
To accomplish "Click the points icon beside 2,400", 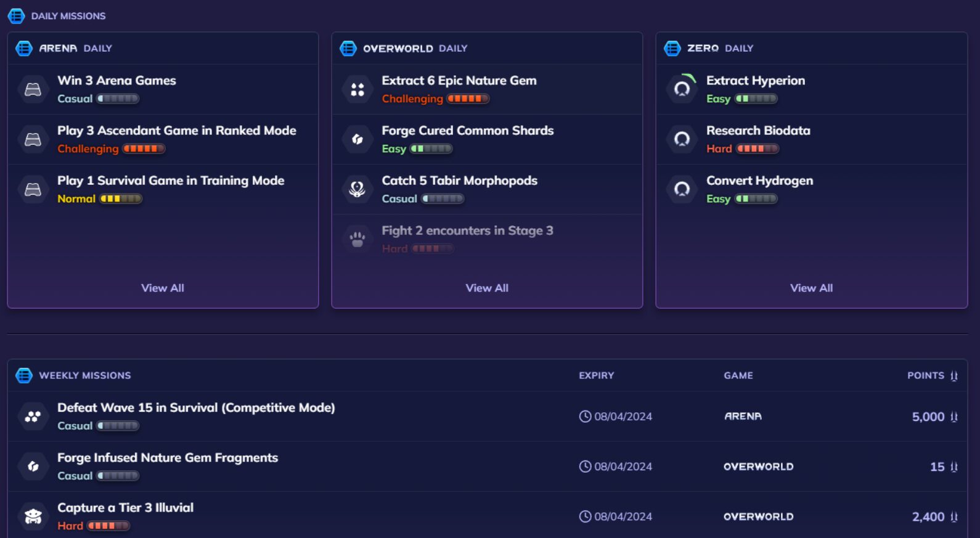I will pyautogui.click(x=954, y=517).
